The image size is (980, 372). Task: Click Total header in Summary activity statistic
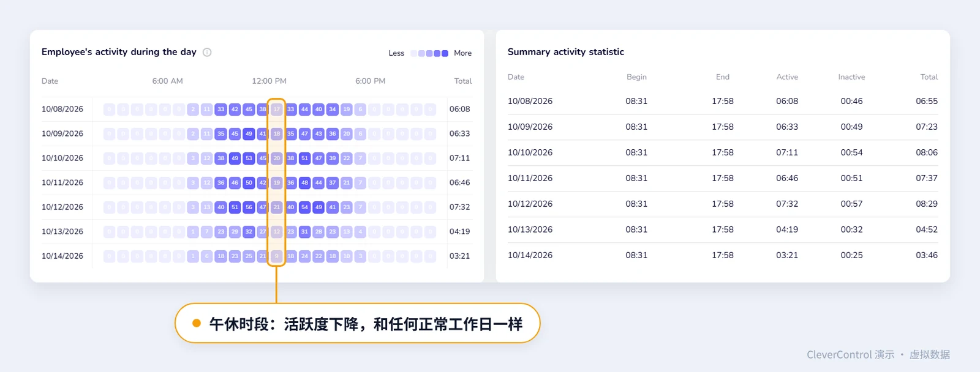[929, 76]
